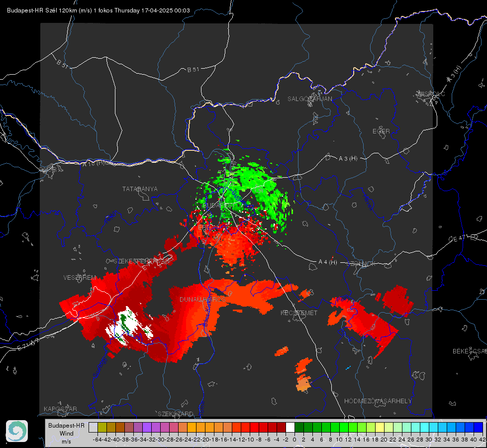Click the 'Somogy' county label
487x448 pixels.
(99, 366)
